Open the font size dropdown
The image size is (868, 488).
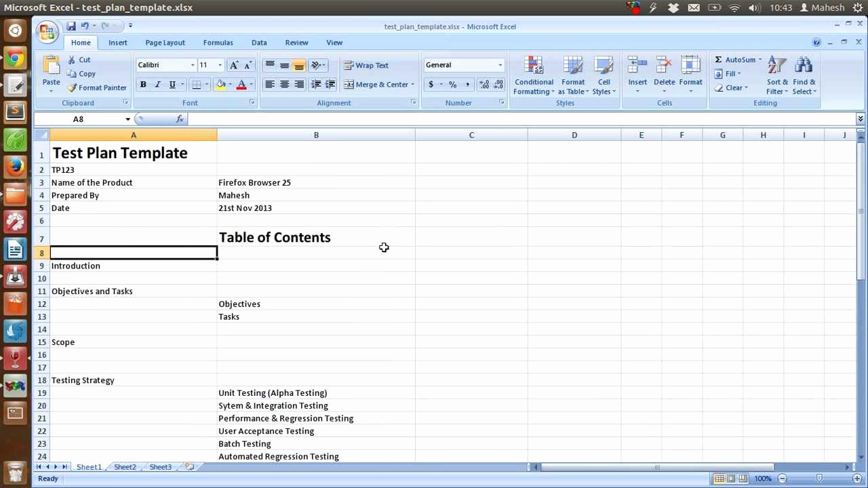(x=220, y=65)
